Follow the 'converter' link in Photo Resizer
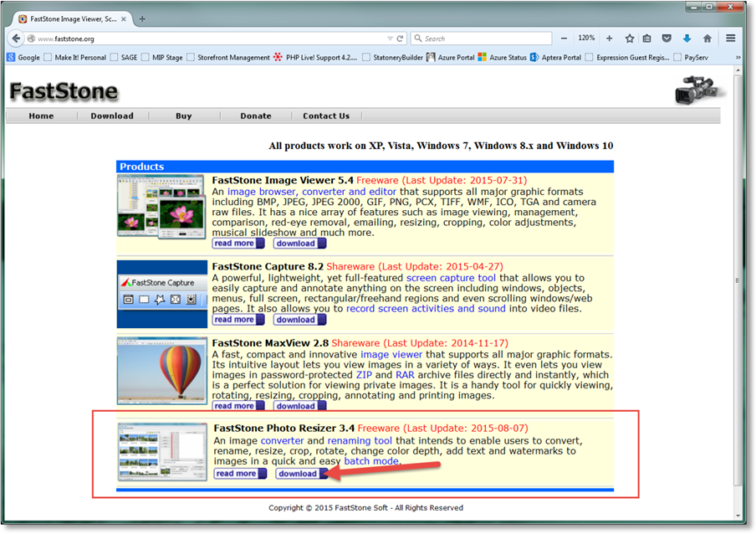 [282, 440]
